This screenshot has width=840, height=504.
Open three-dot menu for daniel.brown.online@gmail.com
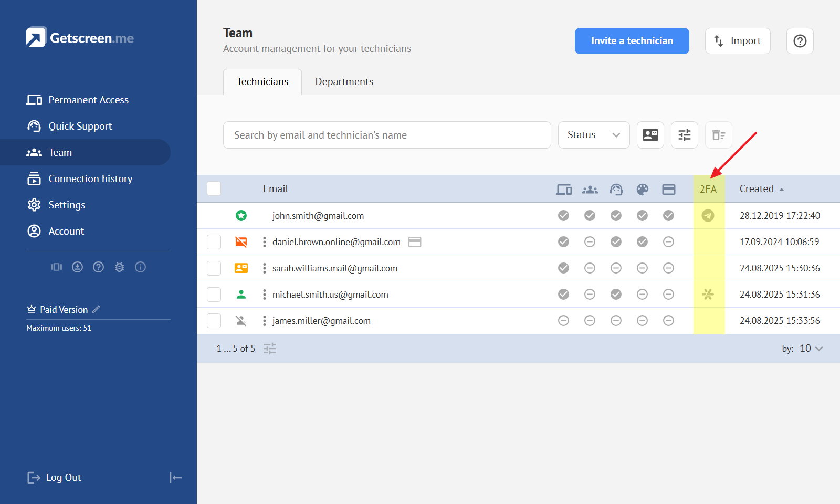coord(264,242)
